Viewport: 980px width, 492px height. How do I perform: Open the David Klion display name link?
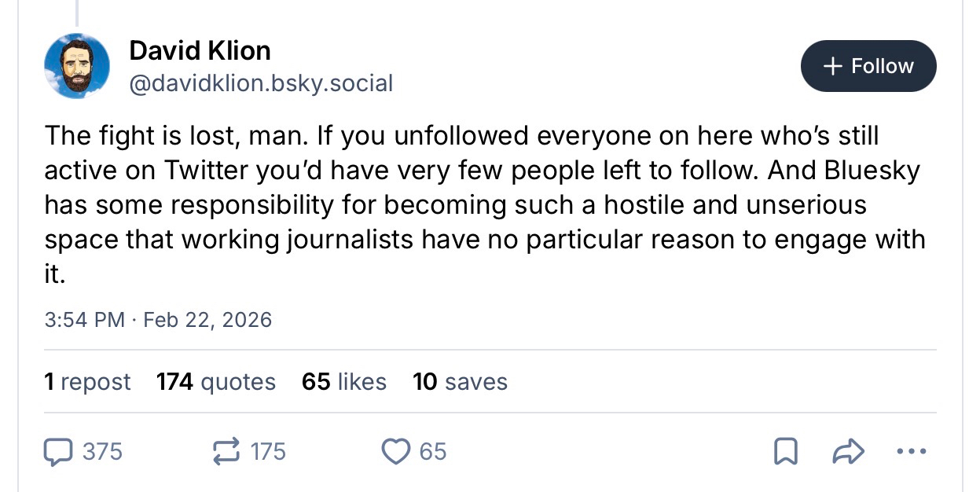pos(200,51)
